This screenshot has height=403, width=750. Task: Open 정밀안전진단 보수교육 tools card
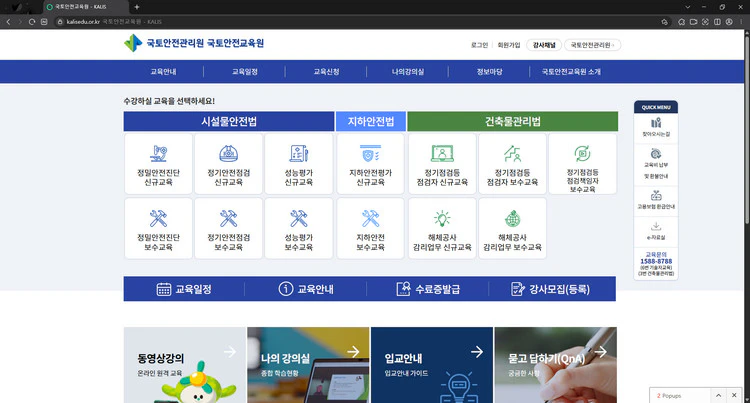158,229
